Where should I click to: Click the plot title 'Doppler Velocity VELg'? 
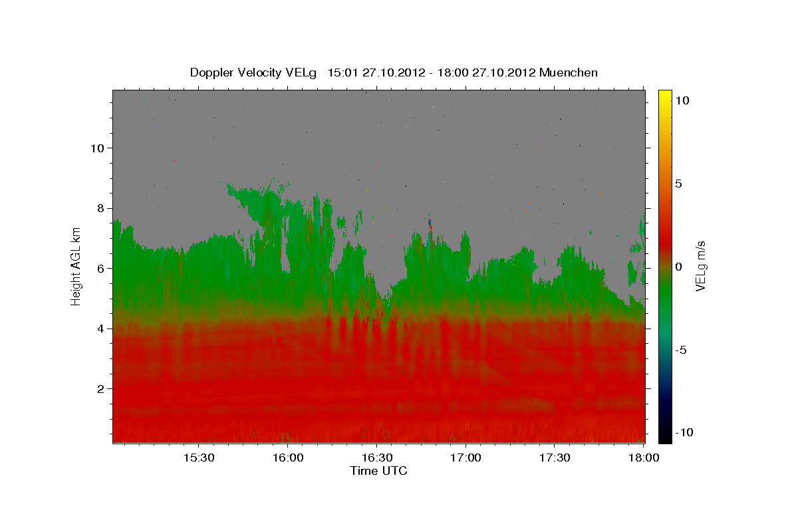click(x=255, y=72)
